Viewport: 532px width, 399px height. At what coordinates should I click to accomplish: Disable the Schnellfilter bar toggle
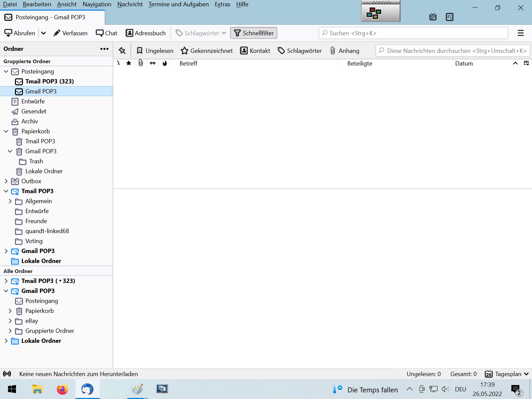[254, 33]
